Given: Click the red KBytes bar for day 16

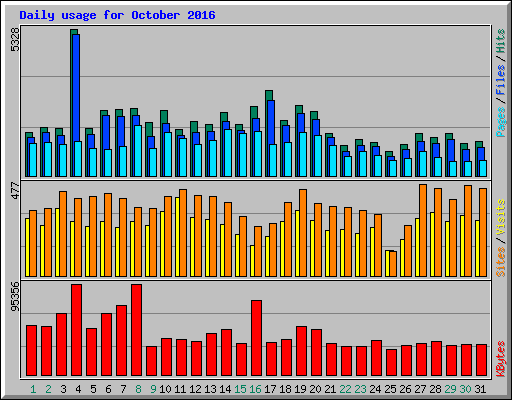Looking at the screenshot, I should [256, 338].
